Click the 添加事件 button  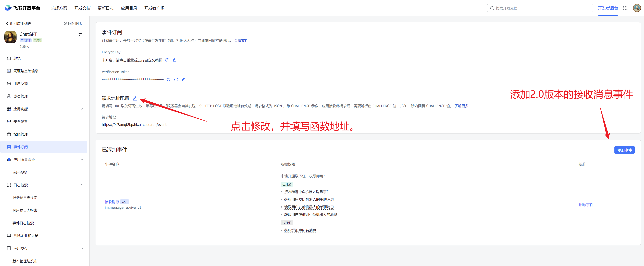pos(624,150)
